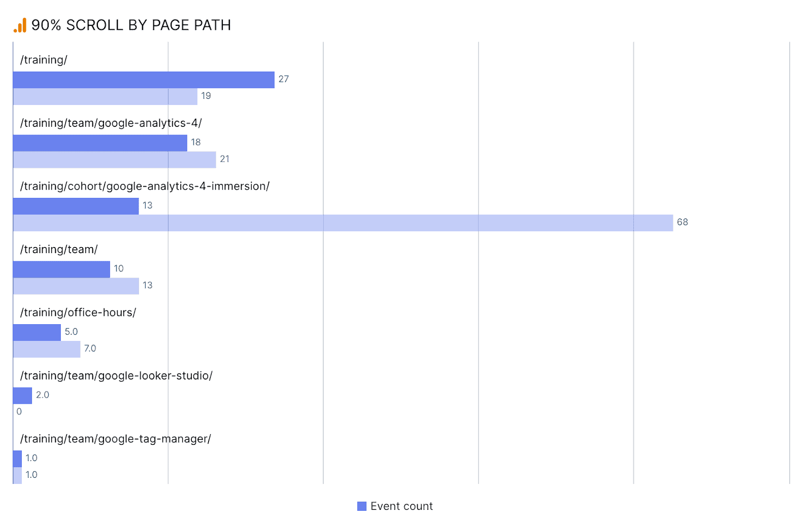Select the Event count legend label
Viewport: 812px width, 522px height.
click(x=401, y=506)
